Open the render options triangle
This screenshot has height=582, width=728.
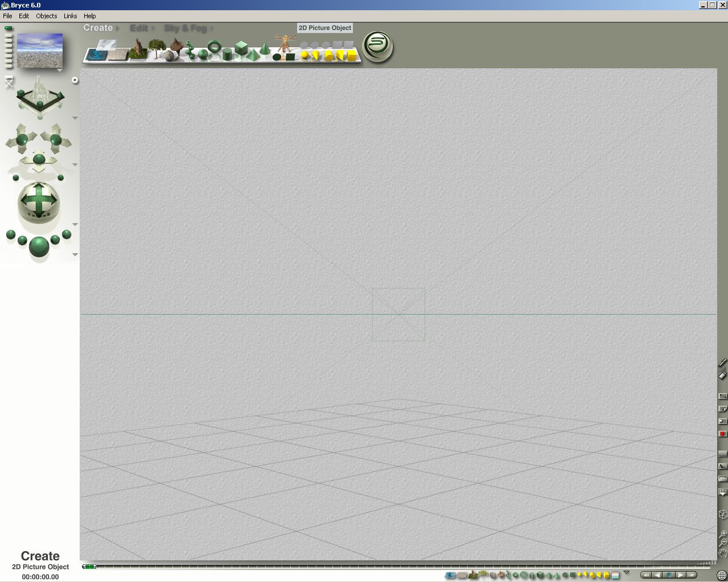click(x=75, y=254)
